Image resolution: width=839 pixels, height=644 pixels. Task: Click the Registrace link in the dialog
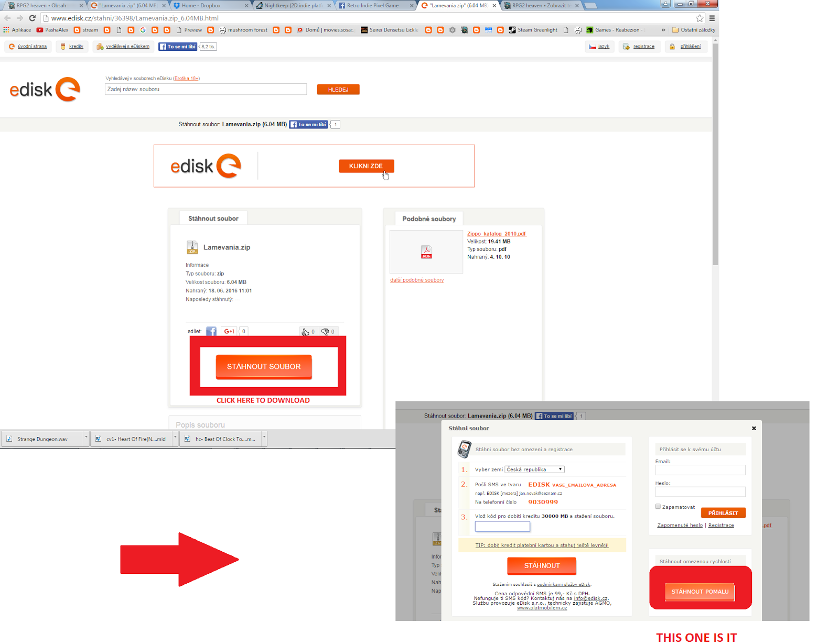point(721,525)
